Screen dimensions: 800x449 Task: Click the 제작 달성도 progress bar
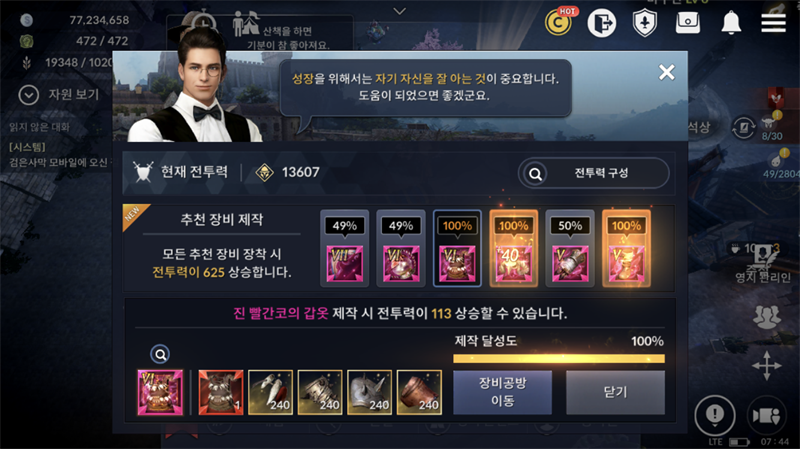(559, 359)
